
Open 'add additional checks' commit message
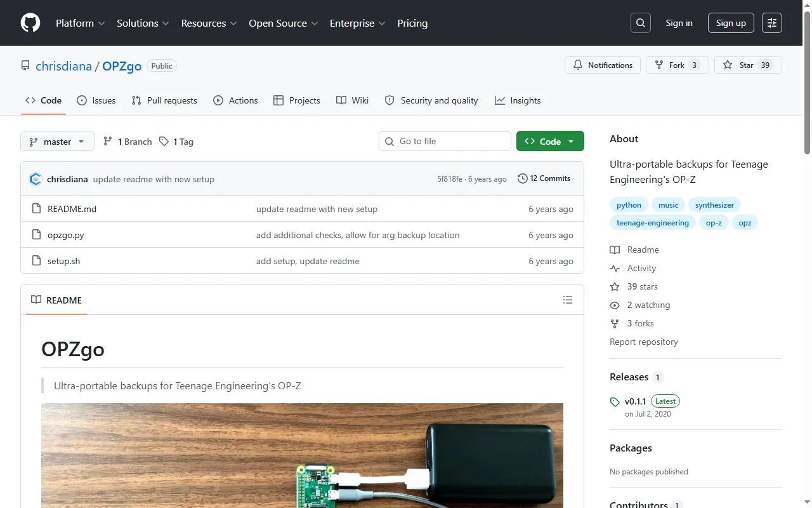tap(358, 235)
